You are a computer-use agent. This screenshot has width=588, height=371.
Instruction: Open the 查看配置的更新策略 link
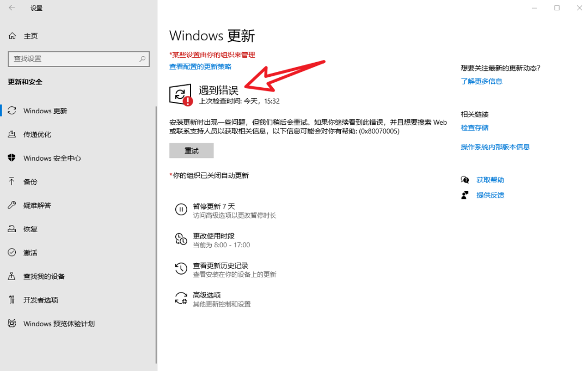point(200,67)
